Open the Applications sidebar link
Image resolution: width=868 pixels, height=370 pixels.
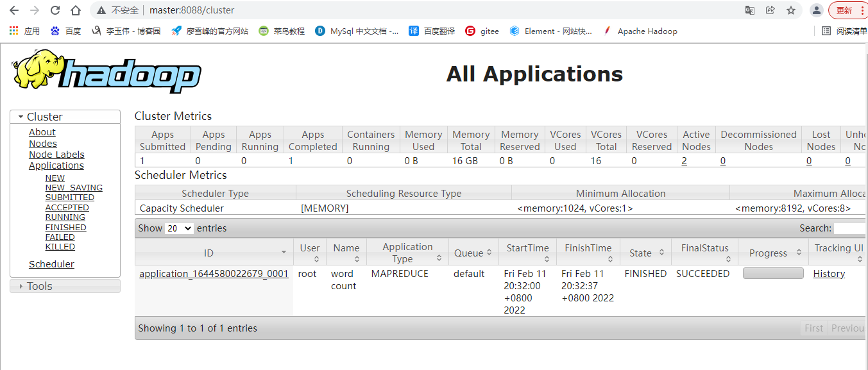tap(56, 165)
